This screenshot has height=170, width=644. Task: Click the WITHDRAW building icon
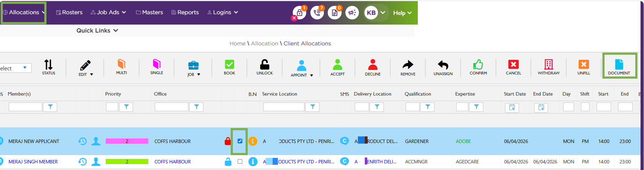[x=548, y=65]
